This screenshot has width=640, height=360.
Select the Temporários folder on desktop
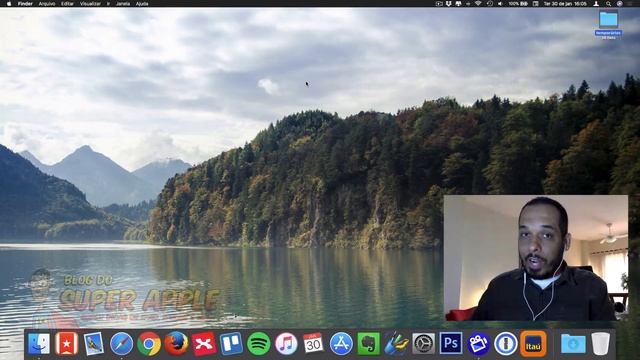pos(609,24)
